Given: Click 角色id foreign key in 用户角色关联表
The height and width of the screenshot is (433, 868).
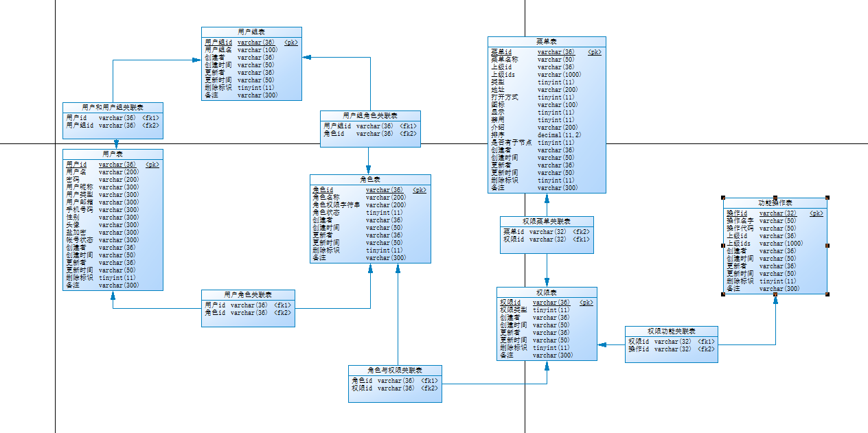Looking at the screenshot, I should coord(248,313).
